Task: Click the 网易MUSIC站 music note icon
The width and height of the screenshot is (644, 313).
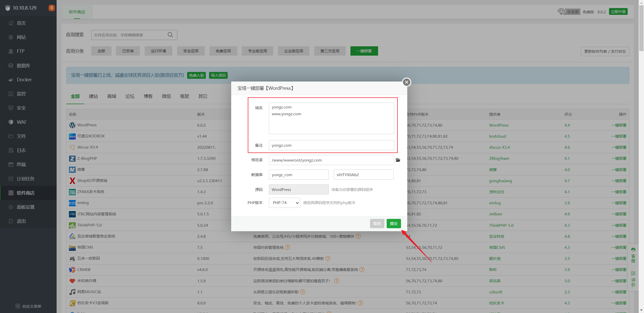Action: 72,292
